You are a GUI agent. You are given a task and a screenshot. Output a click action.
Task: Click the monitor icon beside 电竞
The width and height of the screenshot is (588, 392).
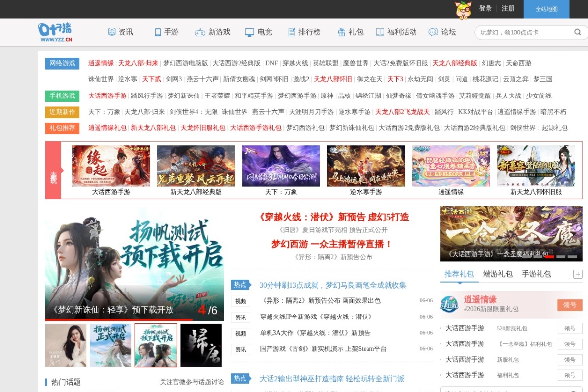(249, 32)
